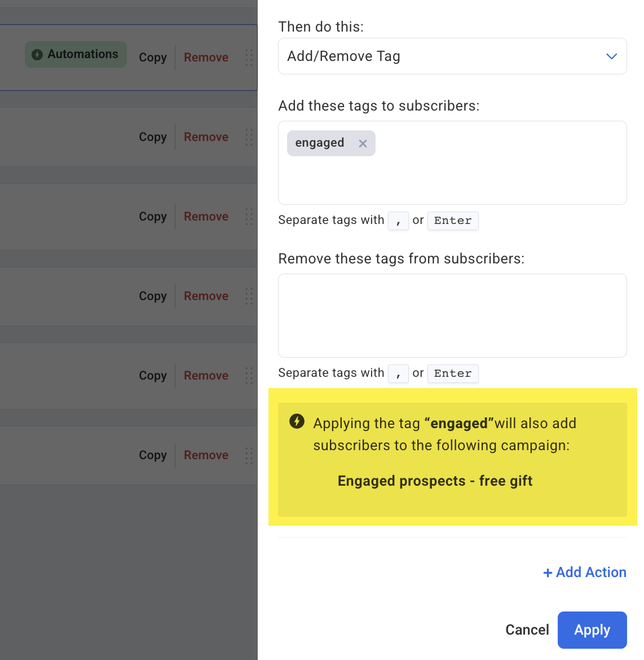Click Remove in the Automations row

(206, 58)
